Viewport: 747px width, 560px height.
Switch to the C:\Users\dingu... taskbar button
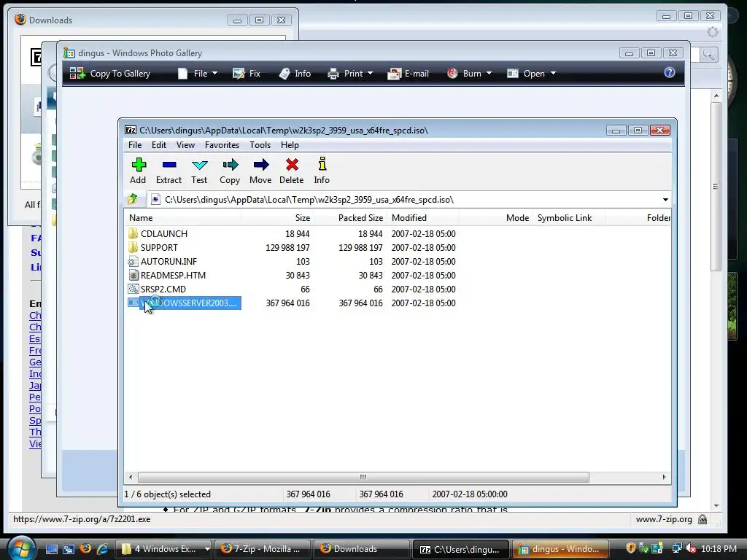(461, 549)
